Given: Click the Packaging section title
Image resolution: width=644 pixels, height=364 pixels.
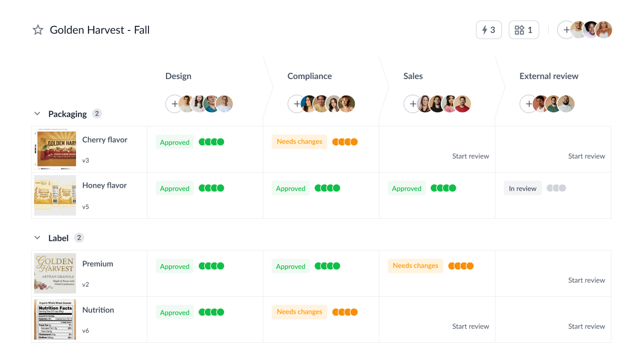Looking at the screenshot, I should 67,114.
